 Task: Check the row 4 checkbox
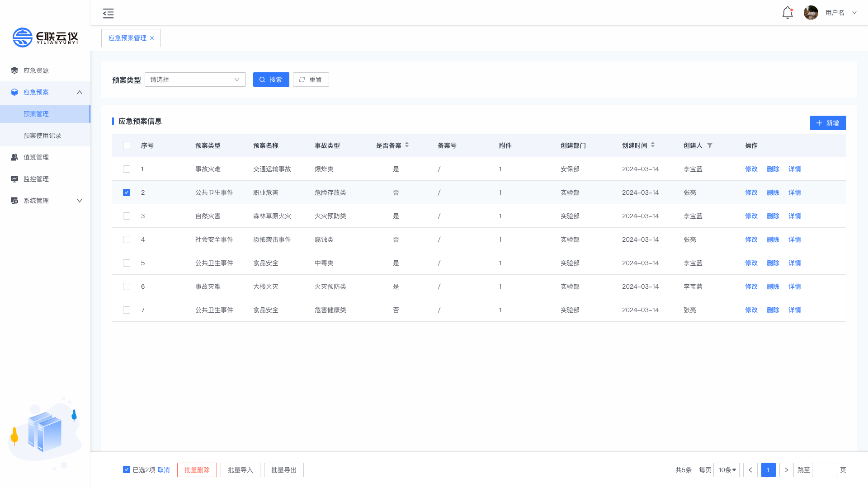[x=127, y=239]
